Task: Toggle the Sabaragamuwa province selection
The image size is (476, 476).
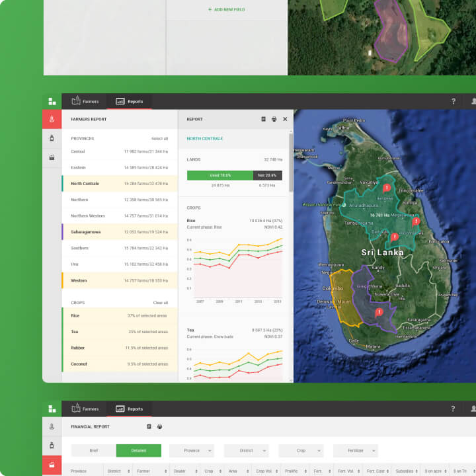Action: [x=119, y=232]
